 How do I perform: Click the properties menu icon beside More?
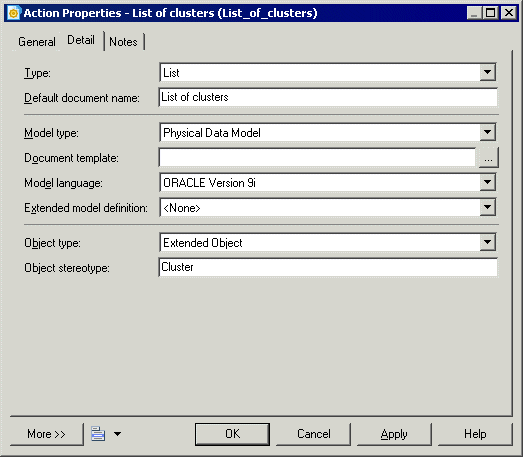pos(98,434)
